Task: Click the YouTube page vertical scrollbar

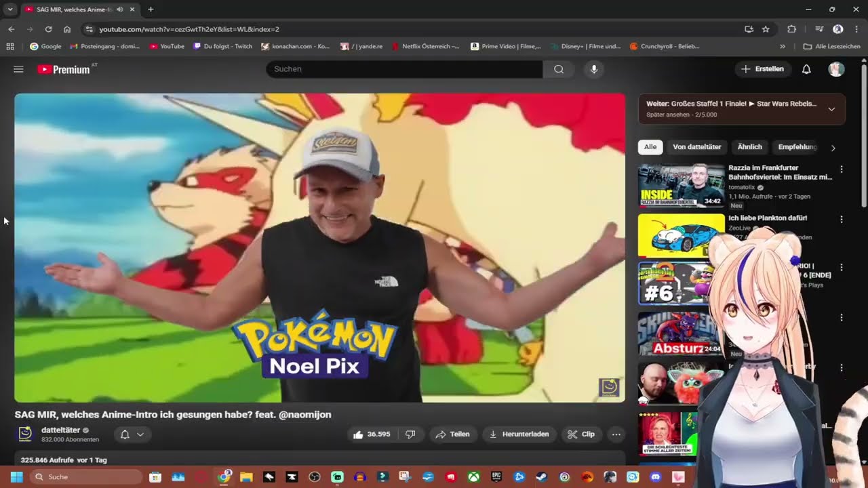Action: click(x=863, y=136)
